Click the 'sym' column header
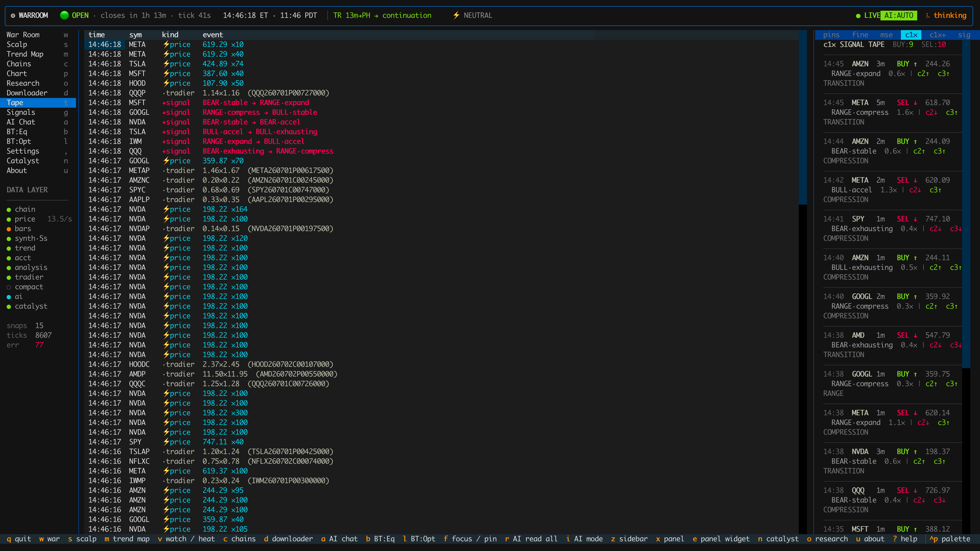 (135, 35)
